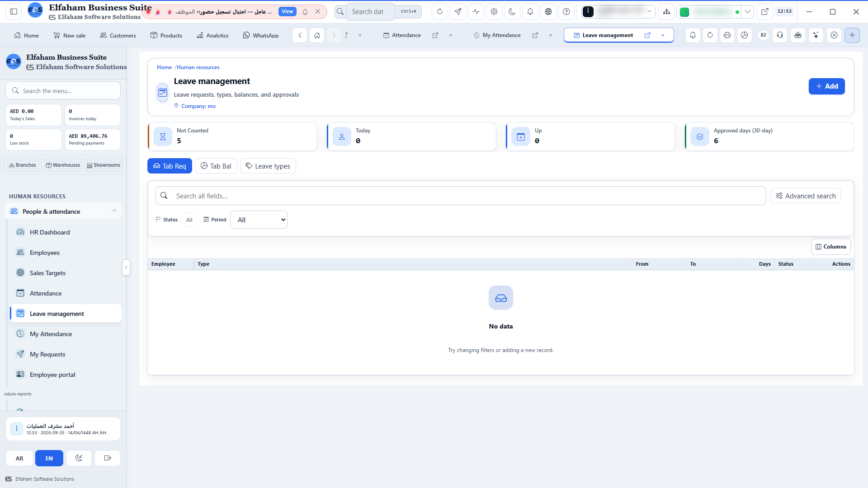Click the globe language icon

[548, 12]
